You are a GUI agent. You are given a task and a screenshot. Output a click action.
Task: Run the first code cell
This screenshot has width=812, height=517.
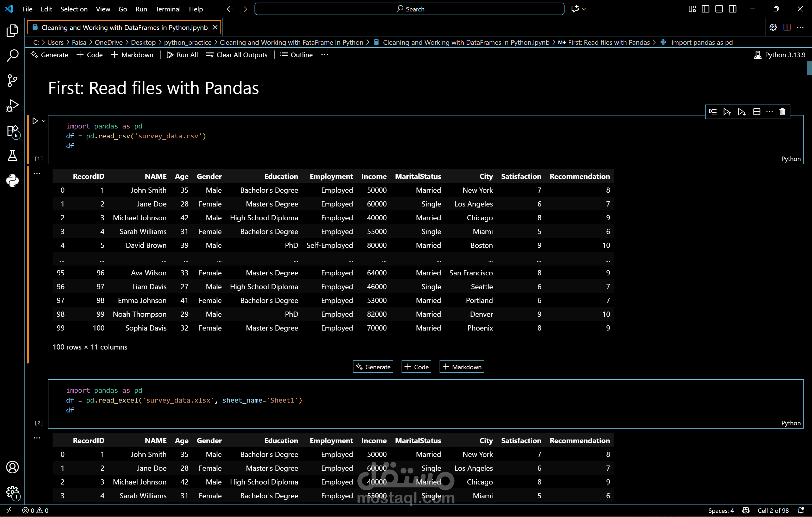pyautogui.click(x=35, y=121)
